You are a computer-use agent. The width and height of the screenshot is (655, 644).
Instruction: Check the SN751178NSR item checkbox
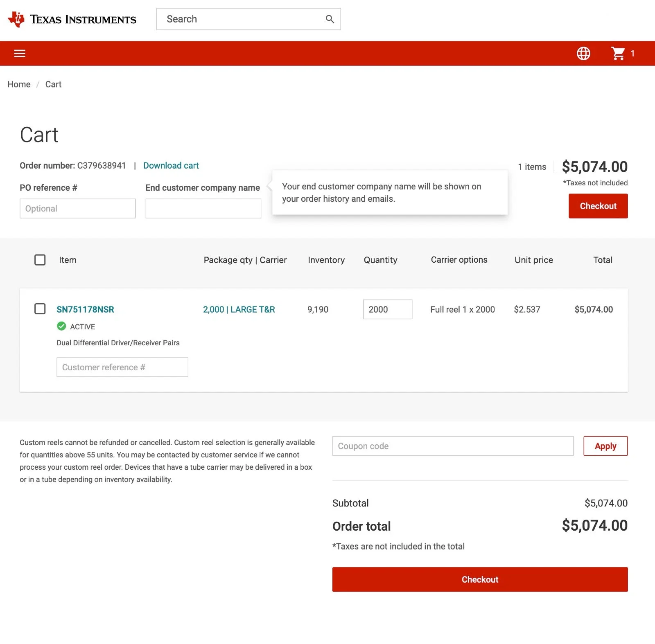coord(40,308)
